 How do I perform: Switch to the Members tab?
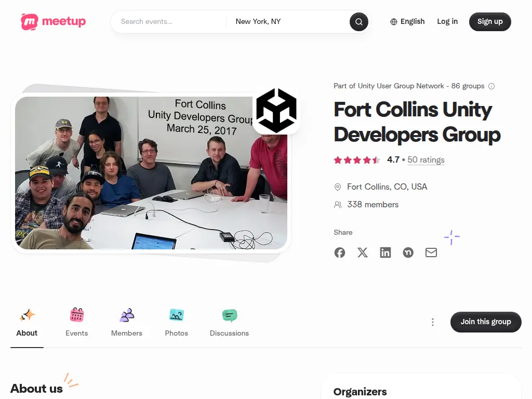[x=127, y=322]
